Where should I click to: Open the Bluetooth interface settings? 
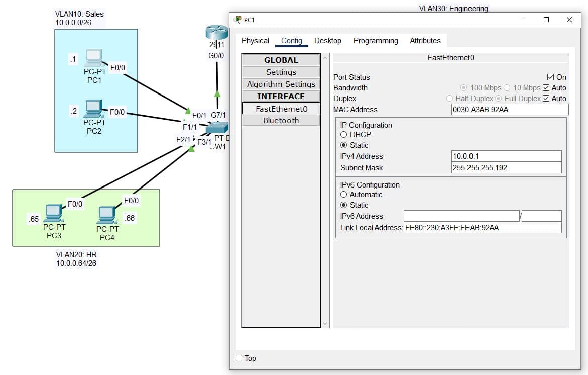[x=281, y=121]
